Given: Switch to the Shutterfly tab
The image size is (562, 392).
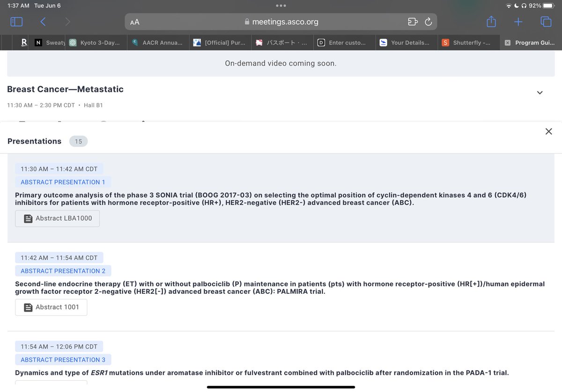Looking at the screenshot, I should (x=468, y=43).
